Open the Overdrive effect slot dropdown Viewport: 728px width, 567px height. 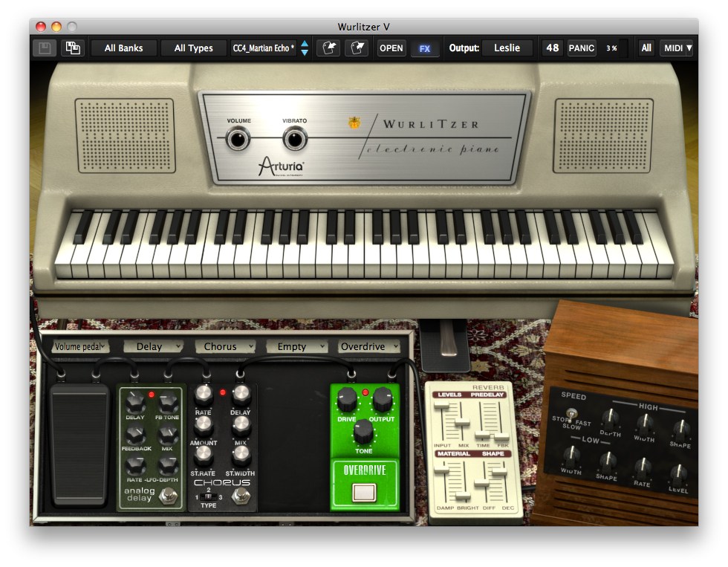(x=369, y=346)
